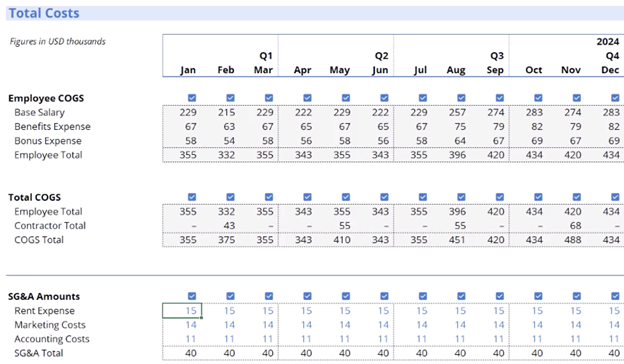
Task: Toggle the SG&A Amounts checkbox under Oct
Action: (x=538, y=296)
